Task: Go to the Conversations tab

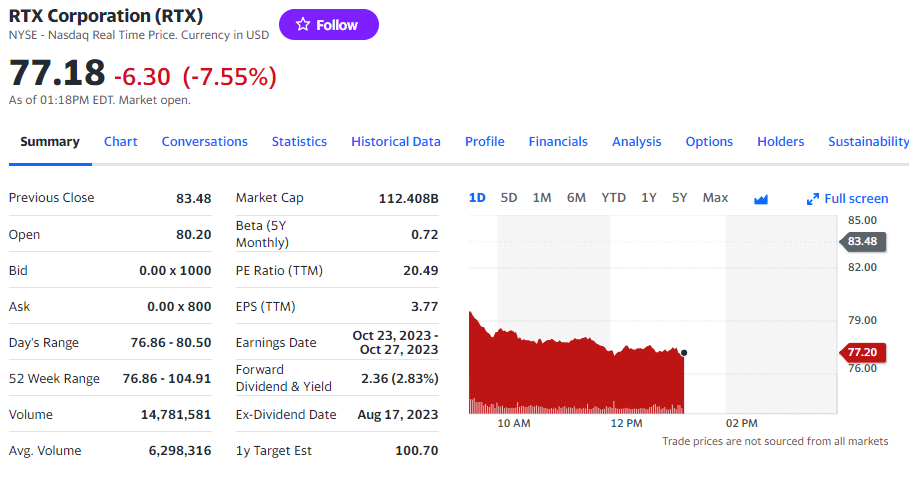Action: [204, 141]
